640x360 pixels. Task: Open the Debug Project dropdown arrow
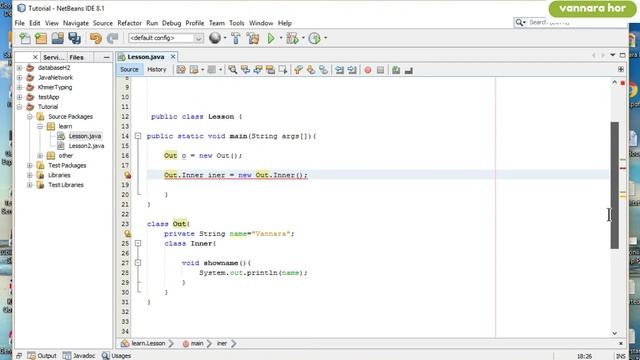click(x=303, y=38)
